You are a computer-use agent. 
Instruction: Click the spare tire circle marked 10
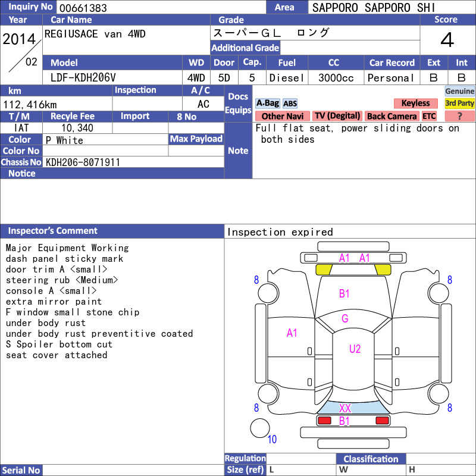(x=260, y=428)
